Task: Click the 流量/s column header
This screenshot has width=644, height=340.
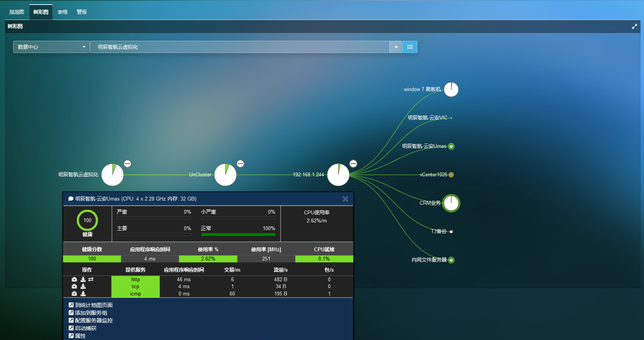Action: (x=281, y=270)
